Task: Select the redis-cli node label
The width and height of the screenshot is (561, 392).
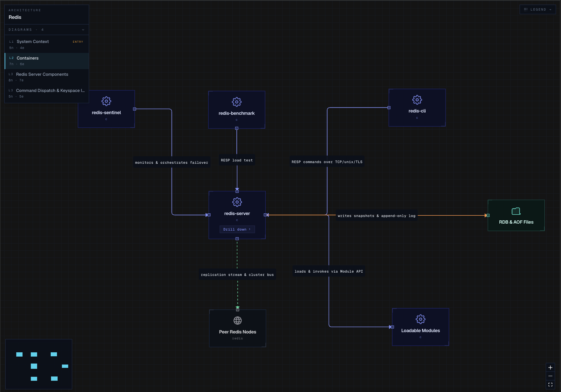Action: click(x=417, y=111)
